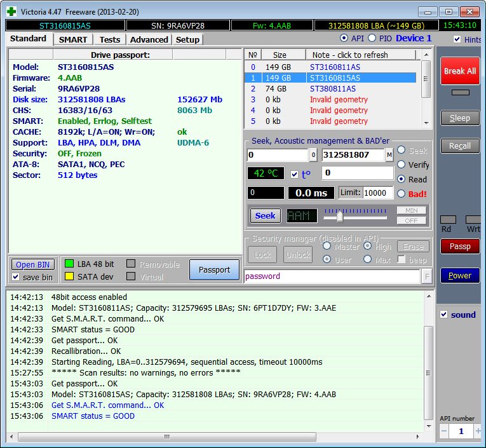Click the 42 °C temperature display
The height and width of the screenshot is (448, 486).
(x=266, y=173)
